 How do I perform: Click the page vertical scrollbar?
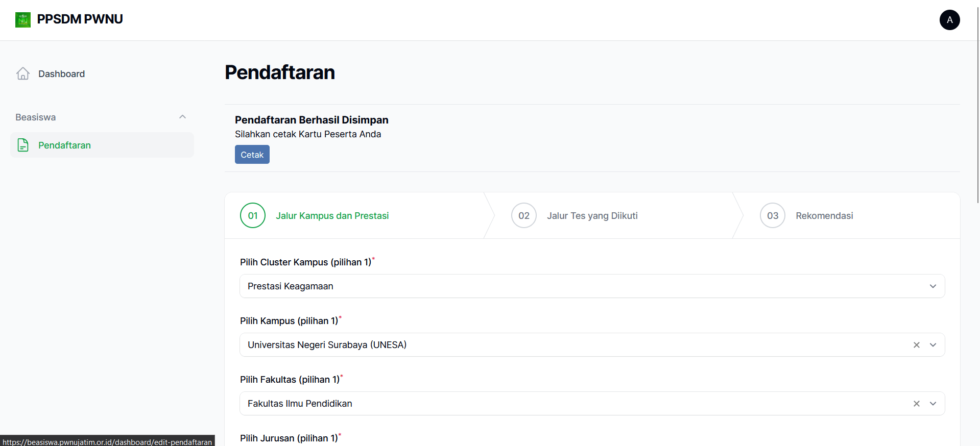coord(977,102)
